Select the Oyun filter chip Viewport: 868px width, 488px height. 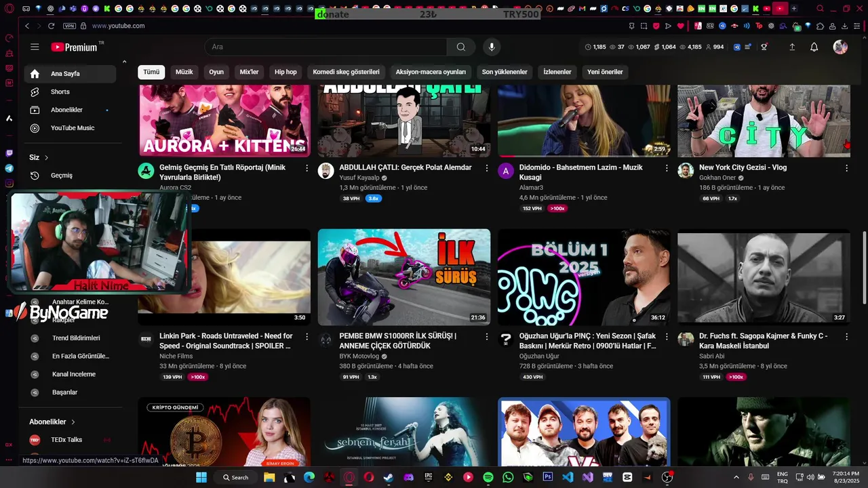[216, 72]
